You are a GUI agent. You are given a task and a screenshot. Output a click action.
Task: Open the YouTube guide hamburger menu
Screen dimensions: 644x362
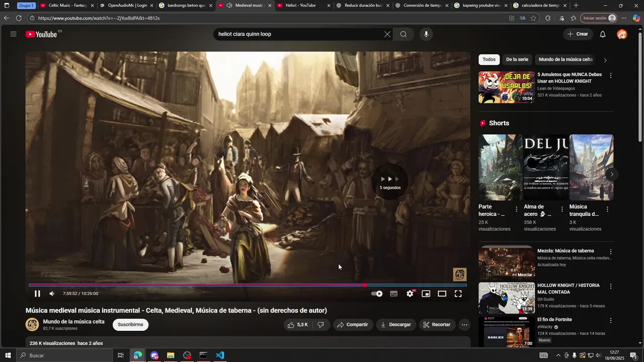(x=14, y=34)
